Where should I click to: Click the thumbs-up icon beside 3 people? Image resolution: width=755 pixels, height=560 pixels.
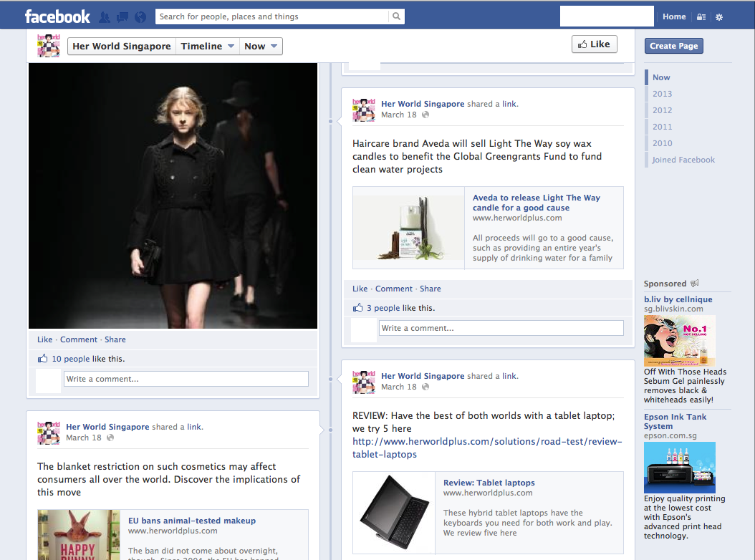(x=357, y=307)
